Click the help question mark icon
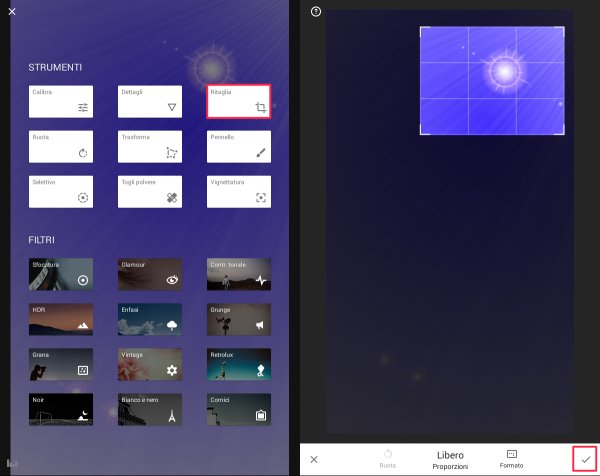 tap(316, 12)
